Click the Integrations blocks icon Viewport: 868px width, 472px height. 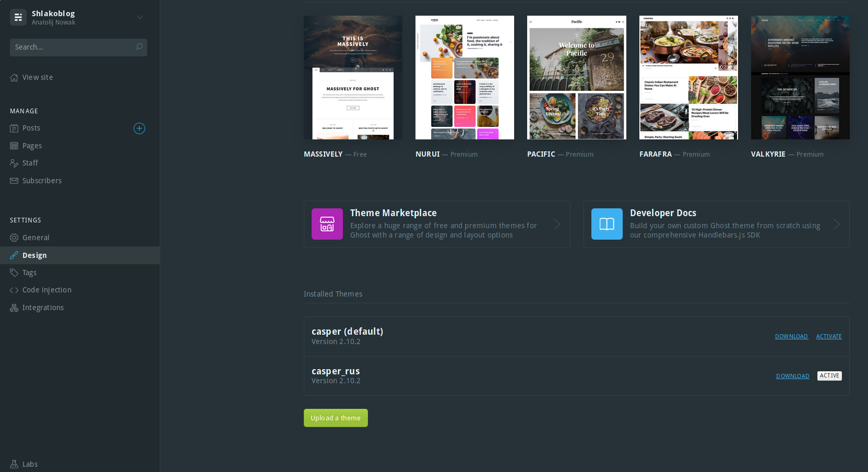[x=14, y=308]
